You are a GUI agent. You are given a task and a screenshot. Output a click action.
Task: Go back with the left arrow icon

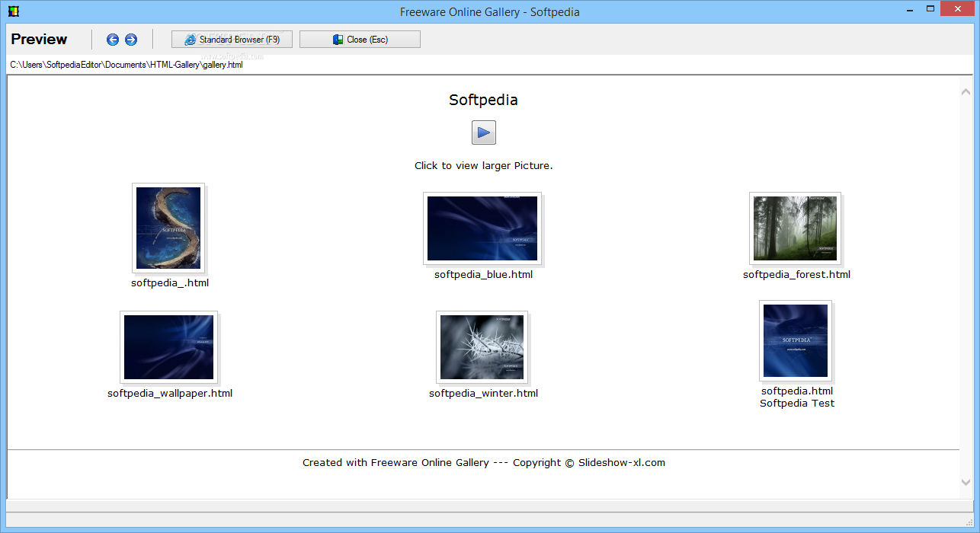pyautogui.click(x=113, y=40)
